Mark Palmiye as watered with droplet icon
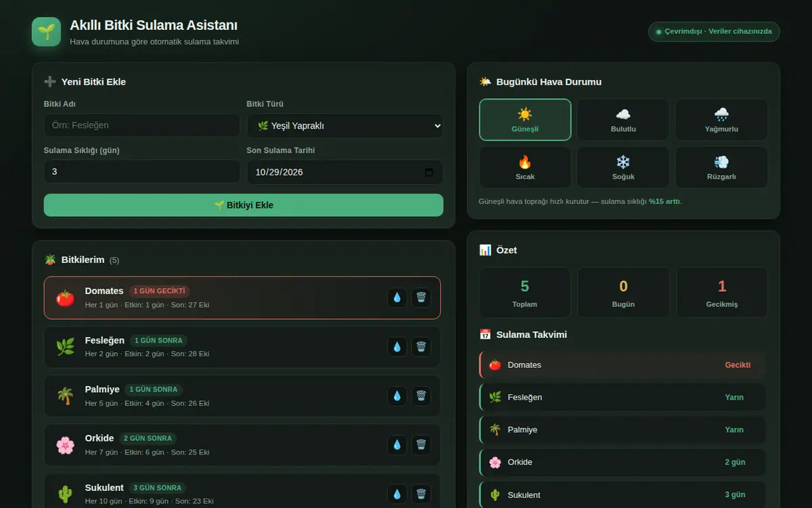 pos(397,396)
